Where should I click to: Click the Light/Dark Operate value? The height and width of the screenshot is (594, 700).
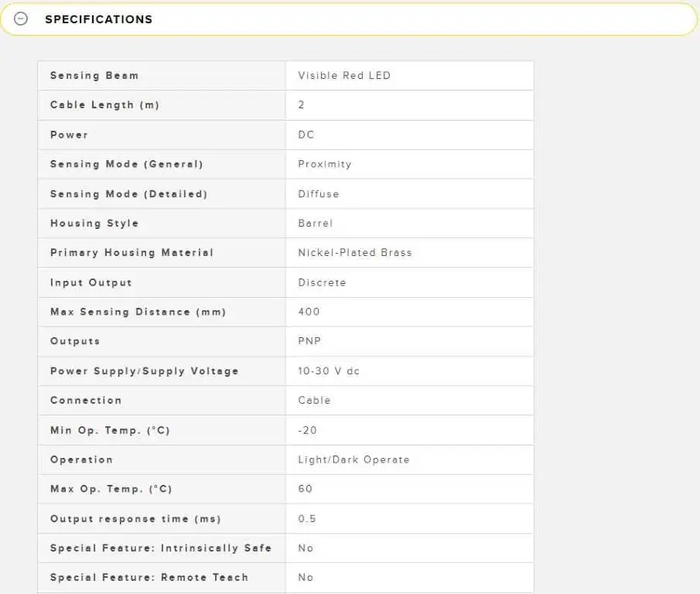353,459
